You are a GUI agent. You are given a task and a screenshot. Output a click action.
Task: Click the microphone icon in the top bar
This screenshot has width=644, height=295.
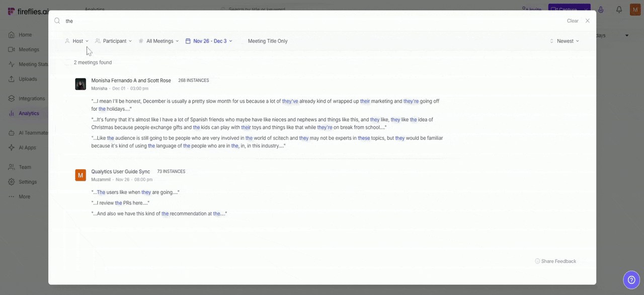601,10
